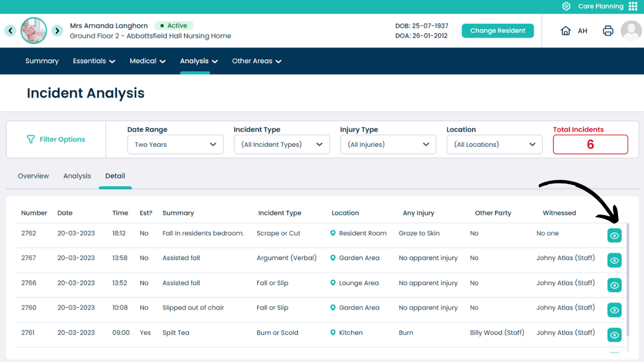
Task: Expand the Essentials menu
Action: tap(94, 61)
